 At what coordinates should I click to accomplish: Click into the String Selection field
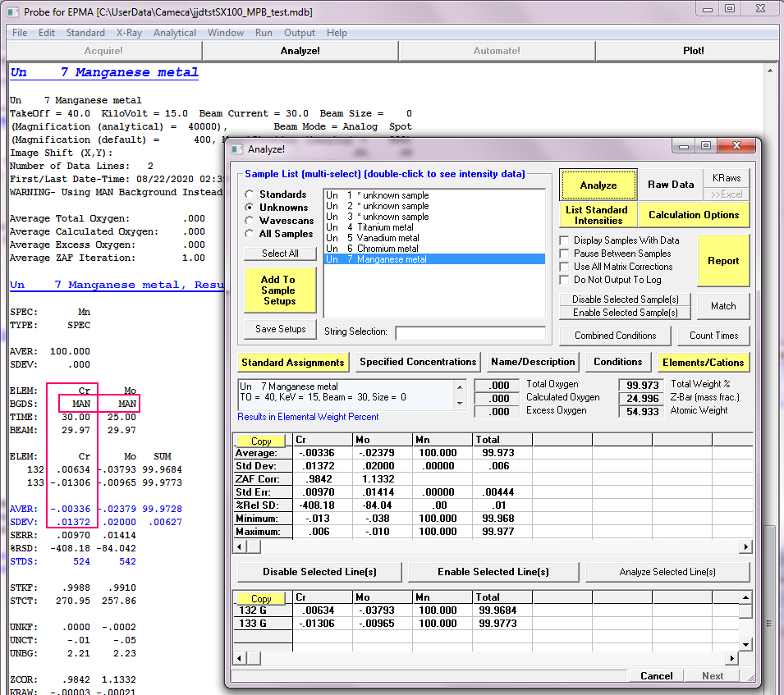(470, 332)
